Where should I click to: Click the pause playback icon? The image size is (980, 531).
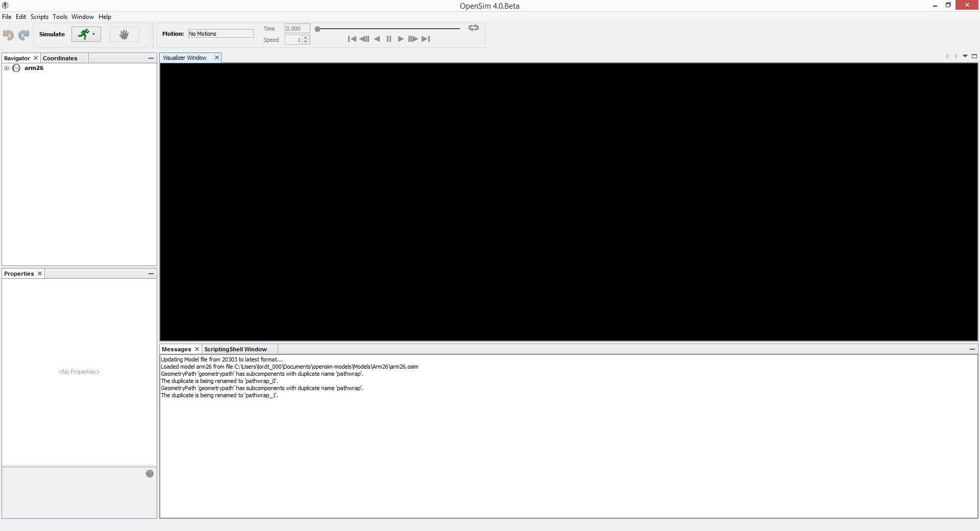[x=389, y=39]
